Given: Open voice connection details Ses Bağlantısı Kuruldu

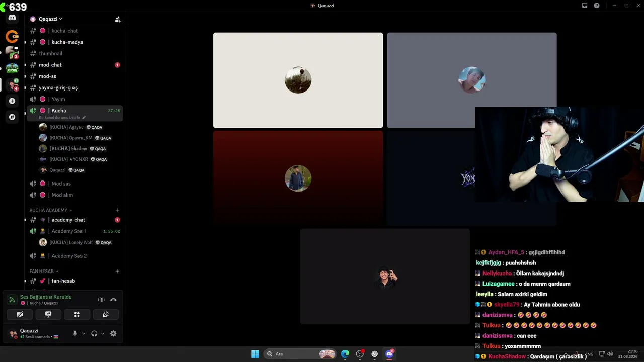Looking at the screenshot, I should pos(46,297).
